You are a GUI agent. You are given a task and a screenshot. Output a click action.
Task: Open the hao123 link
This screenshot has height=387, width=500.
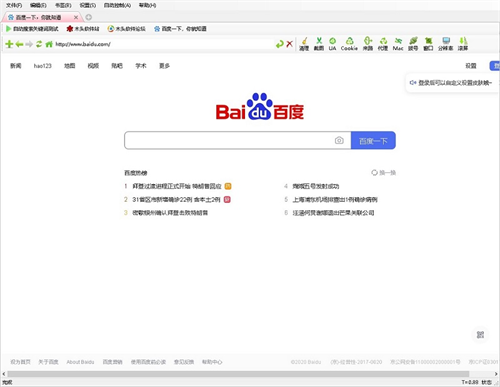click(x=43, y=66)
